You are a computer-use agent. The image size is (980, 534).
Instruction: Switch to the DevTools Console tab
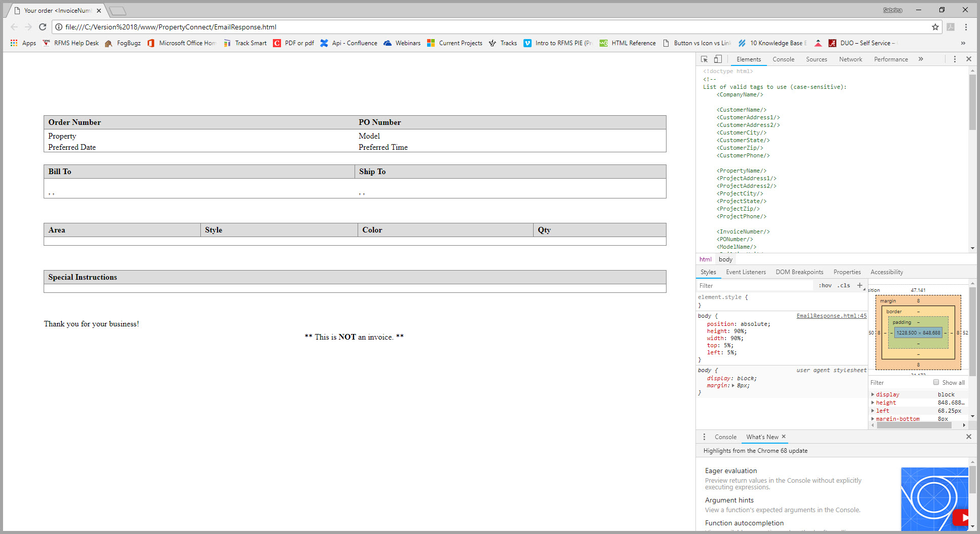(x=783, y=59)
